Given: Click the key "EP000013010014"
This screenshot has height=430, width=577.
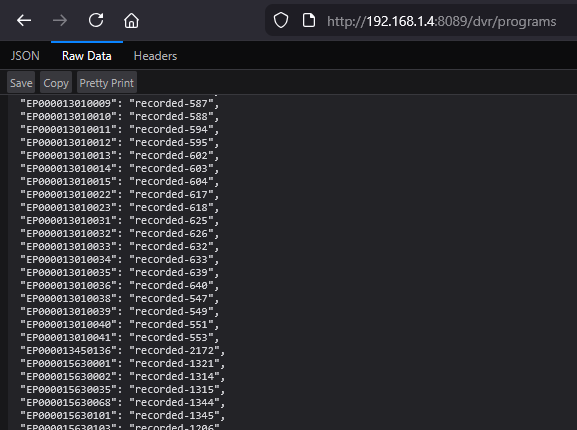Looking at the screenshot, I should pyautogui.click(x=68, y=168).
